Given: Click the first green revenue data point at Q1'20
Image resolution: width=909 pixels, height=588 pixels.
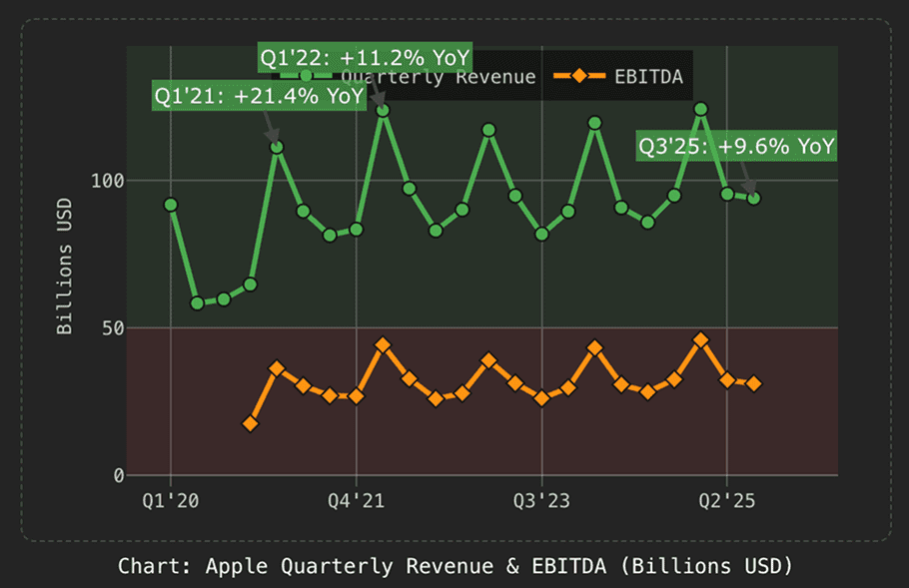Looking at the screenshot, I should tap(172, 204).
